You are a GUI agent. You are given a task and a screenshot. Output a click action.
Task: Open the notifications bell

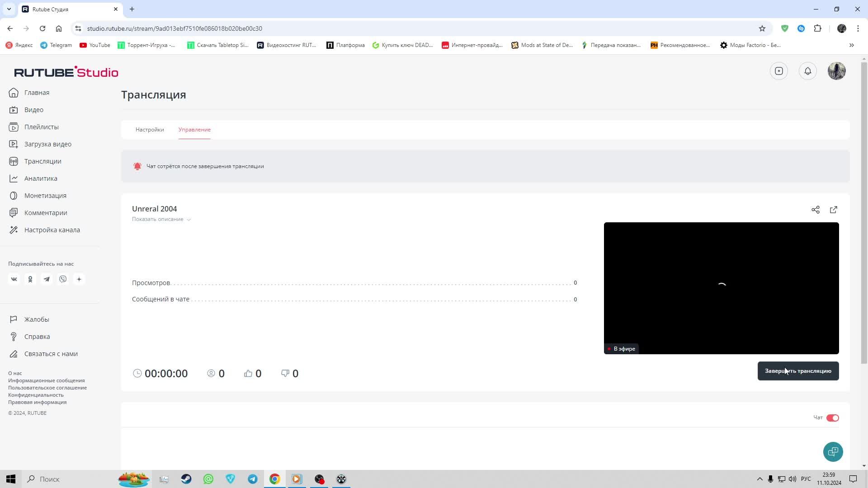807,71
